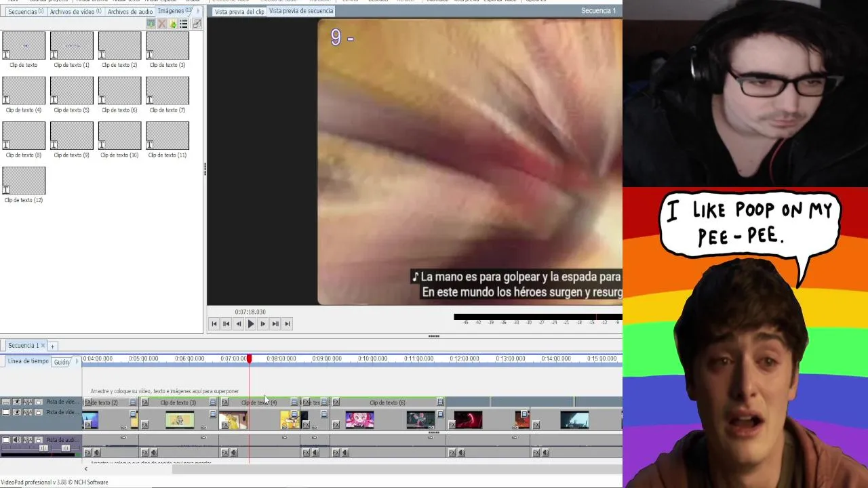Add a new sequence with plus
The image size is (868, 488).
click(52, 346)
